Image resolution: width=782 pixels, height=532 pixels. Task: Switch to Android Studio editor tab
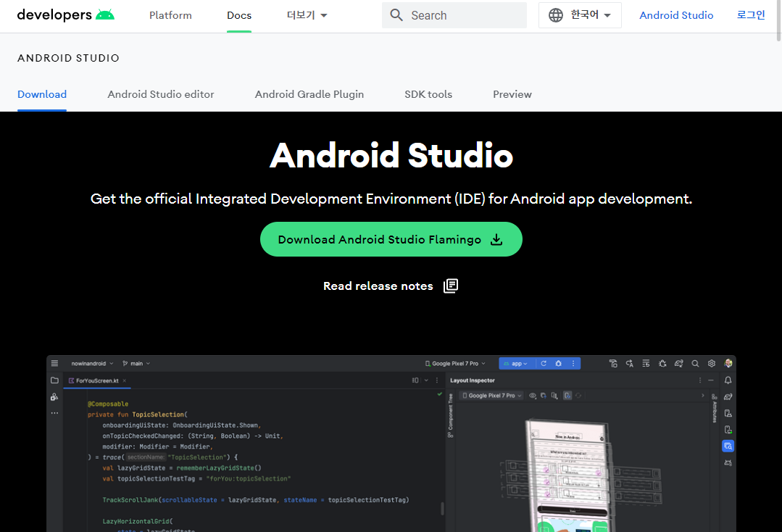coord(161,94)
